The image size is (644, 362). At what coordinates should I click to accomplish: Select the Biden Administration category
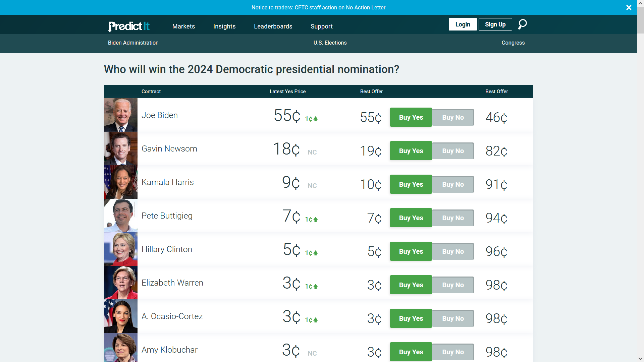tap(133, 43)
